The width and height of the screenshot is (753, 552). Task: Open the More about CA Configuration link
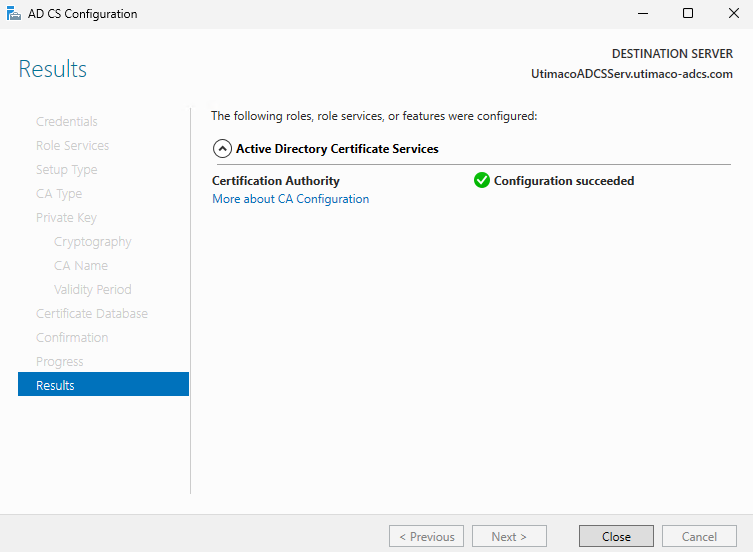(x=290, y=199)
